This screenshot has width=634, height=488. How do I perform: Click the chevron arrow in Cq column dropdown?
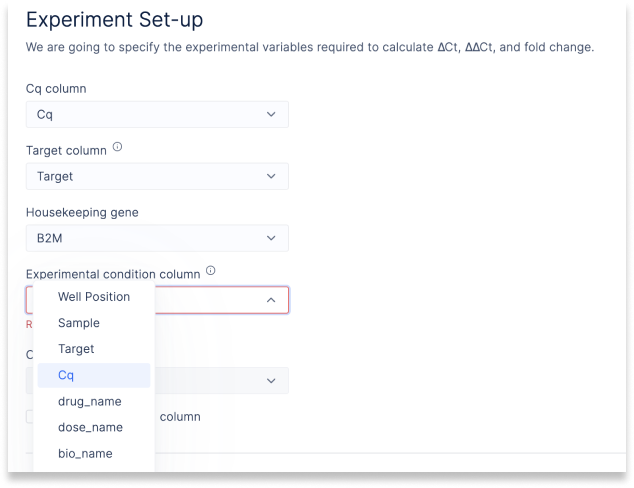[271, 114]
